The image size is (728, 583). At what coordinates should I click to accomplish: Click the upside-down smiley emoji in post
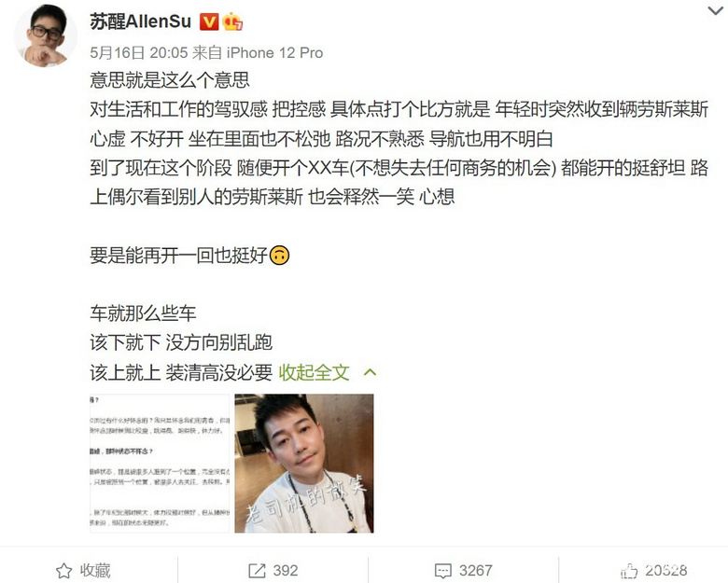click(279, 256)
